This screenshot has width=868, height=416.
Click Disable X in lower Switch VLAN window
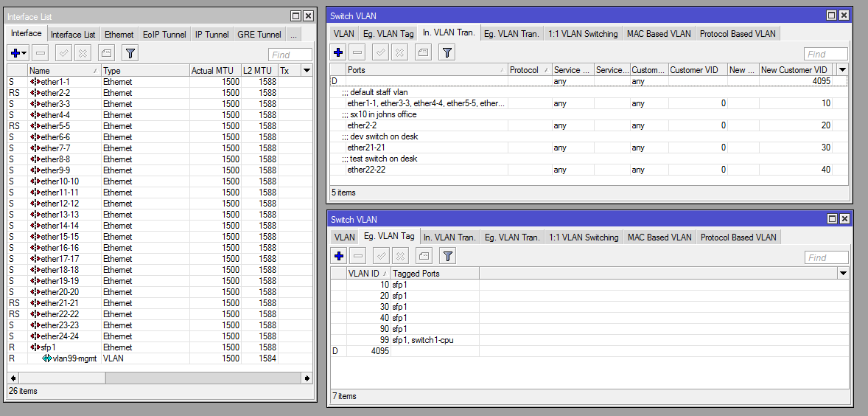click(400, 256)
